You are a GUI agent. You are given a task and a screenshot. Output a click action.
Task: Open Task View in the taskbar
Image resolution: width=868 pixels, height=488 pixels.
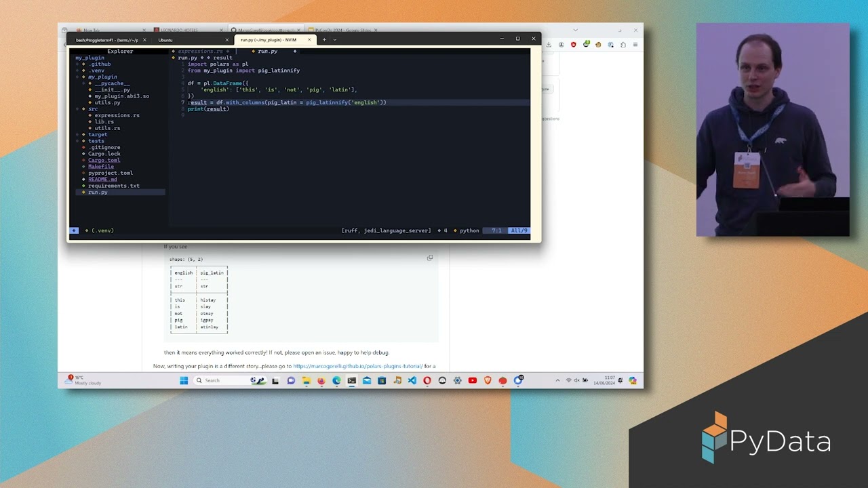(275, 380)
